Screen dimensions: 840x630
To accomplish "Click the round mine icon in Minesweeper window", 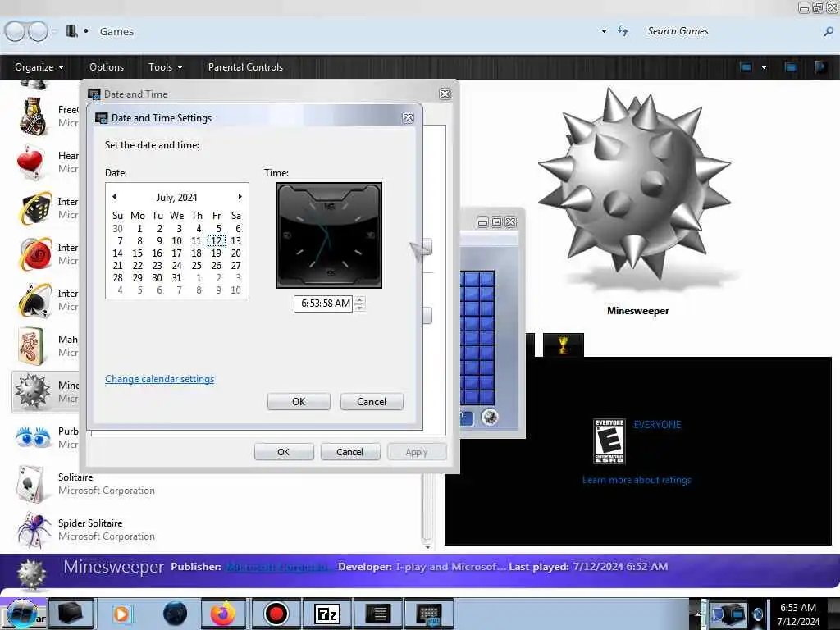I will point(490,417).
